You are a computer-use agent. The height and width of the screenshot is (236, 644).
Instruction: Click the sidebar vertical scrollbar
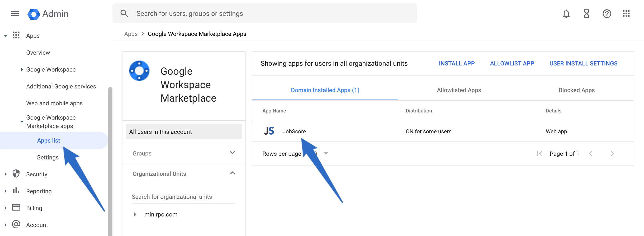click(110, 161)
